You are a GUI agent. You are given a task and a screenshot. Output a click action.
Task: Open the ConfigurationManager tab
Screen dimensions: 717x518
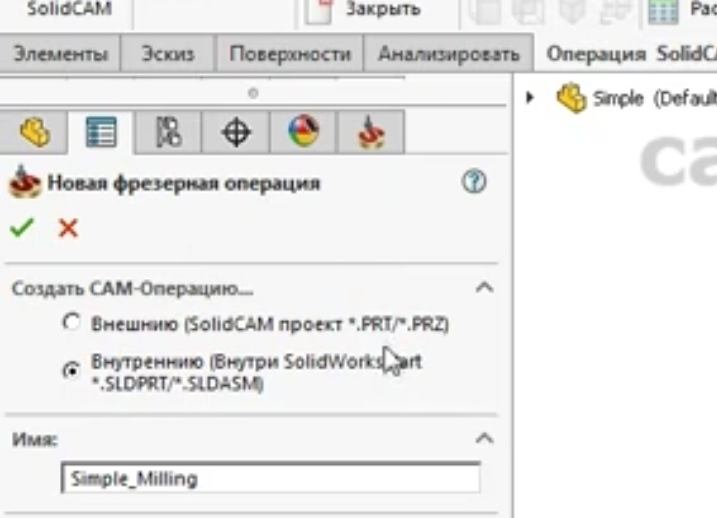coord(168,132)
